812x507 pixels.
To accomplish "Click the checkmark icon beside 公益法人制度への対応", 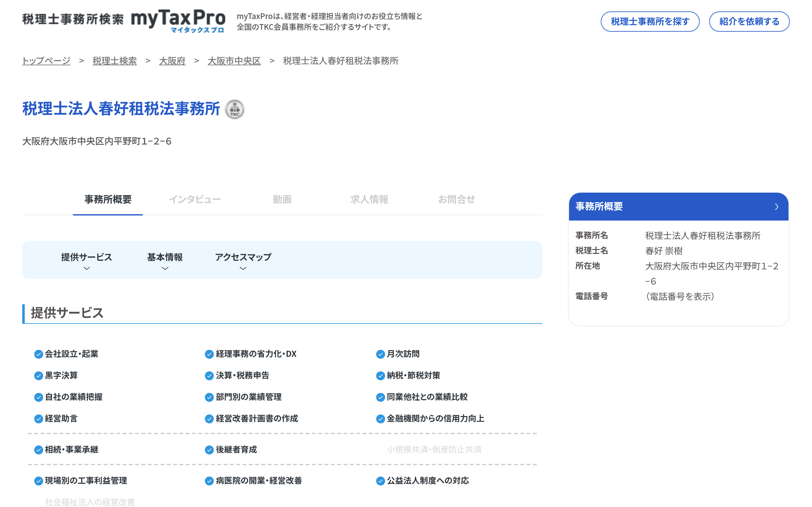I will coord(380,480).
